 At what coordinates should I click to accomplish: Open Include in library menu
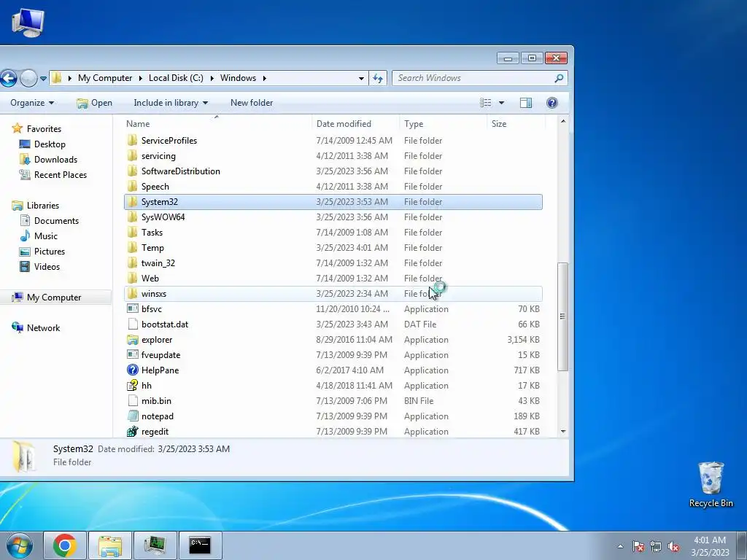[x=171, y=103]
